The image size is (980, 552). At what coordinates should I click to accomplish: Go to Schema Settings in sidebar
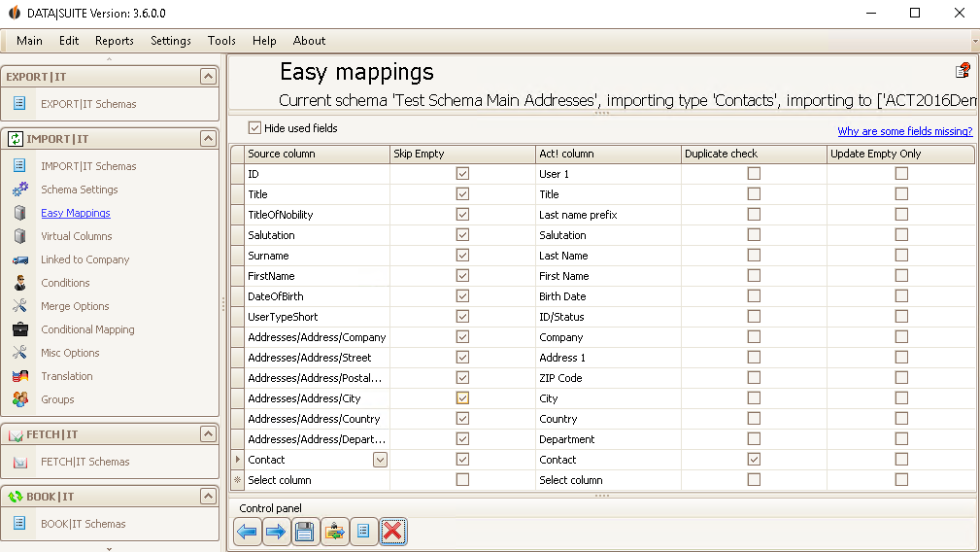[x=80, y=190]
